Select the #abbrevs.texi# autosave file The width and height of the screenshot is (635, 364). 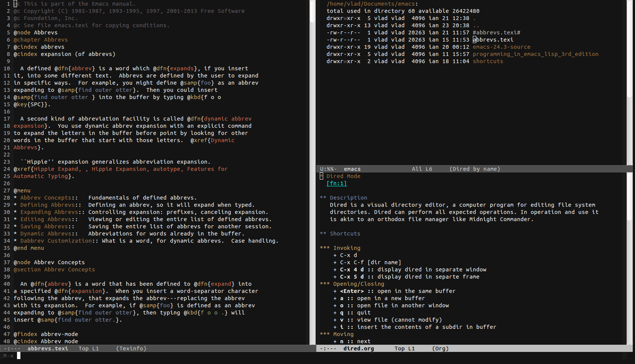click(x=497, y=33)
